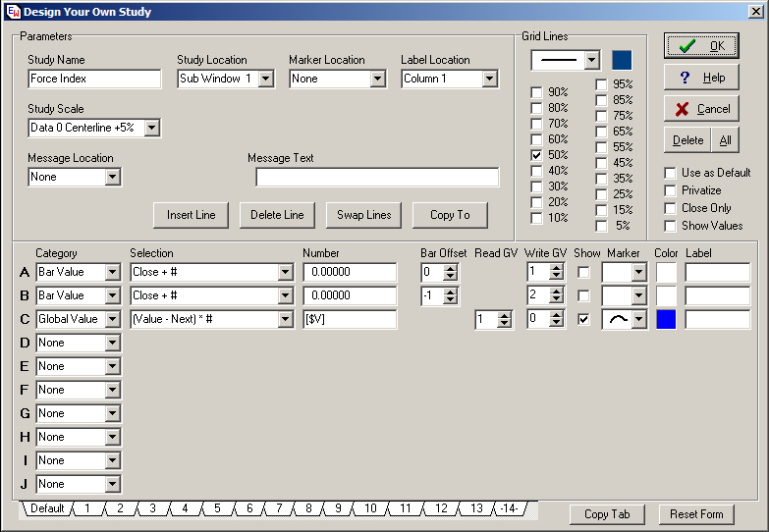Increase row C Read GV spinner
Image resolution: width=769 pixels, height=532 pixels.
[x=505, y=315]
